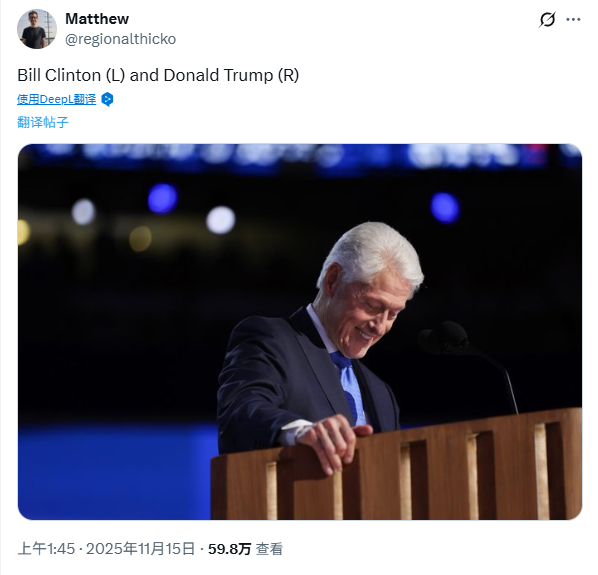Click the 2025年11月15日 date
The image size is (598, 575).
(x=140, y=549)
